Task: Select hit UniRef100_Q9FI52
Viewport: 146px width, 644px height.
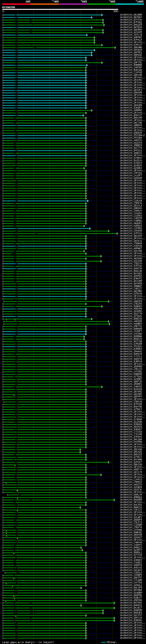Action: 131,63
